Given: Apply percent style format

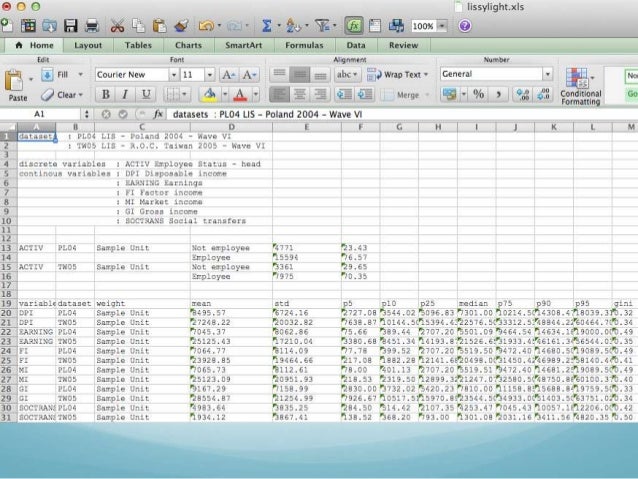Looking at the screenshot, I should click(x=478, y=94).
